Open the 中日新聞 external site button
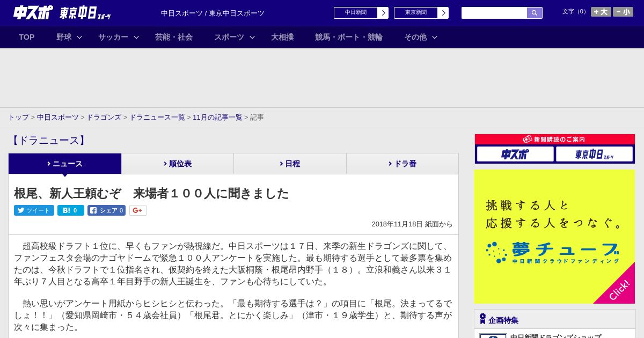644x338 pixels. 361,13
